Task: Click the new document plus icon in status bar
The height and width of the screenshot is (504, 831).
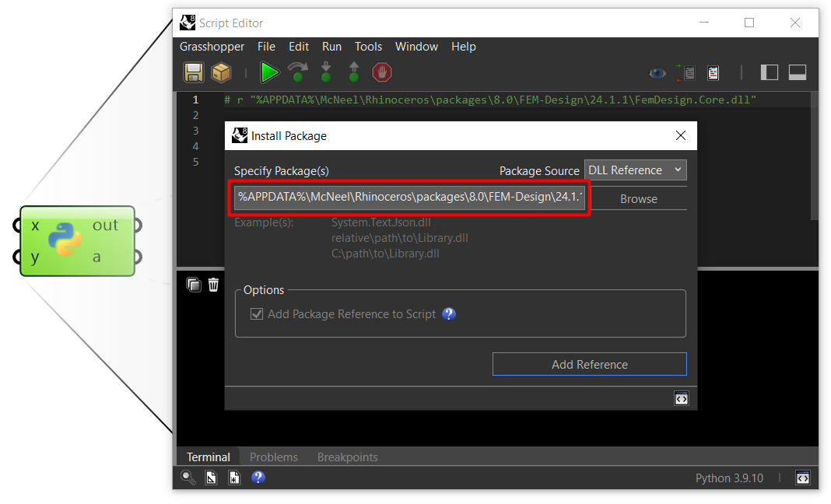Action: pos(234,478)
